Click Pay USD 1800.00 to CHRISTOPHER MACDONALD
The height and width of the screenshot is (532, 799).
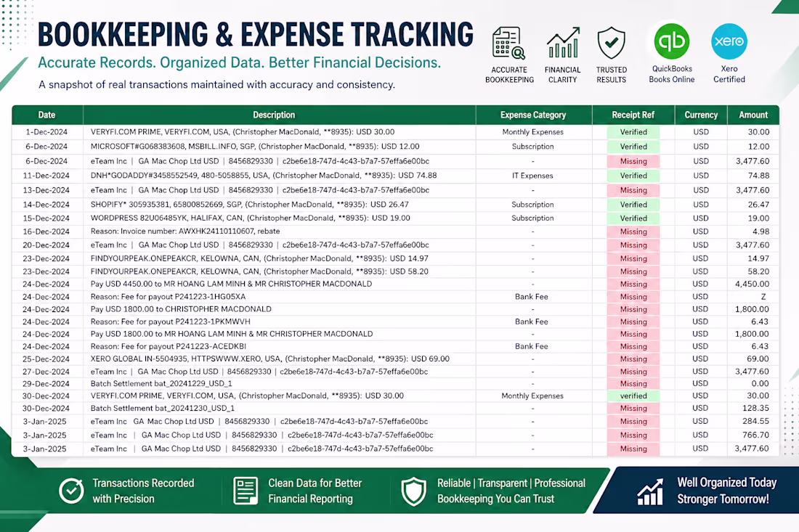click(x=181, y=309)
